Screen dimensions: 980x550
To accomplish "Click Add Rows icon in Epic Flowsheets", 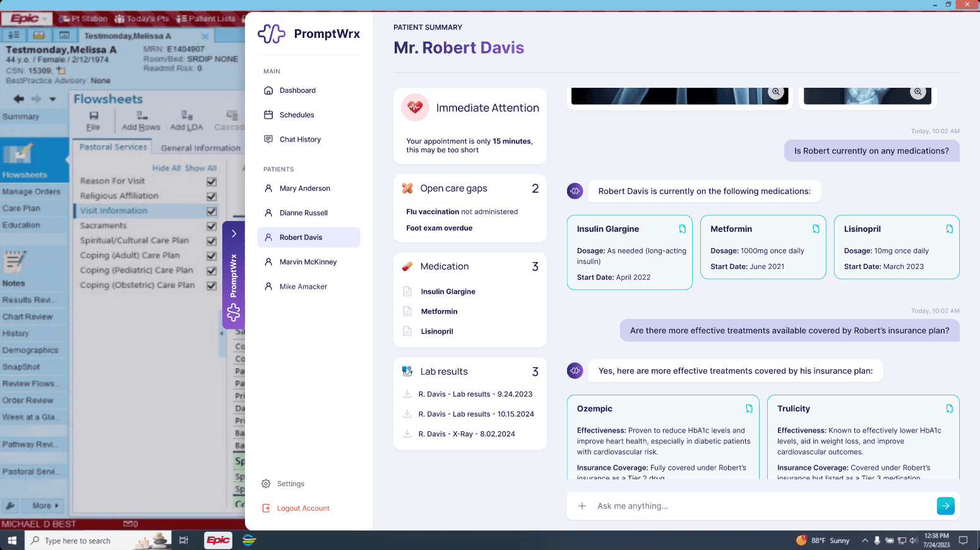I will [x=142, y=116].
